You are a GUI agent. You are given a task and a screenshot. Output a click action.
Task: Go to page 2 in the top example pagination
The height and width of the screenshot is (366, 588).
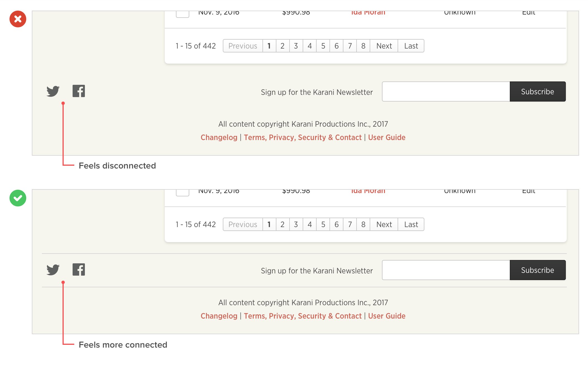pos(283,46)
